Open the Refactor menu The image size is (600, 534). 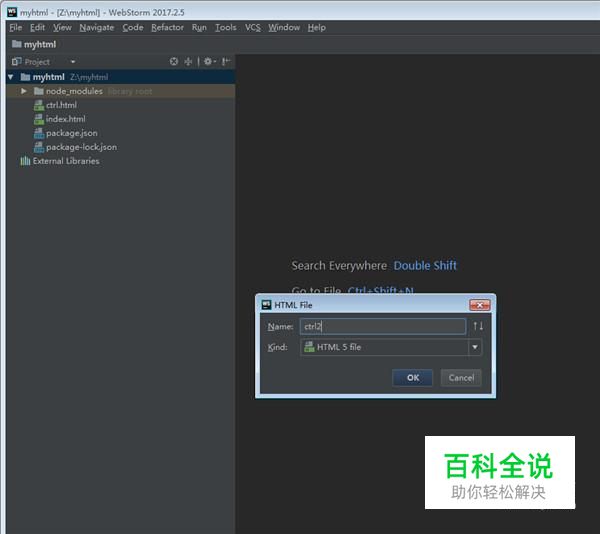coord(167,27)
